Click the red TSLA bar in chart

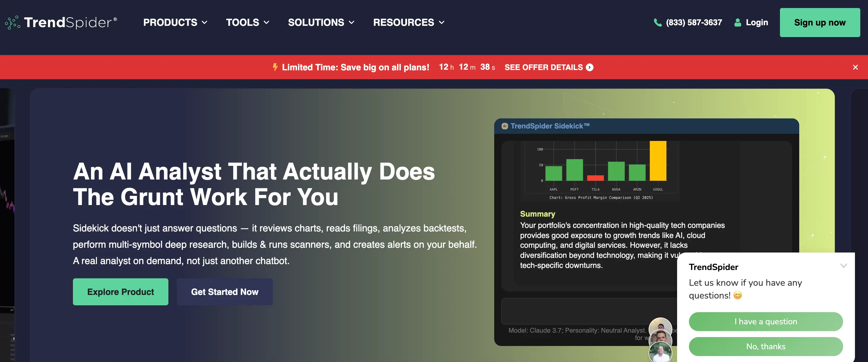[595, 178]
